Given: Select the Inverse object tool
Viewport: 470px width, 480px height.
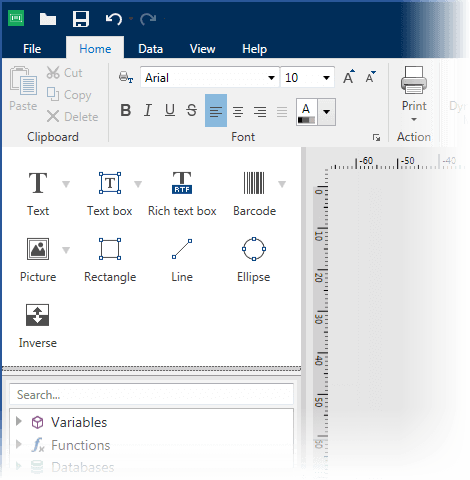Looking at the screenshot, I should 38,325.
